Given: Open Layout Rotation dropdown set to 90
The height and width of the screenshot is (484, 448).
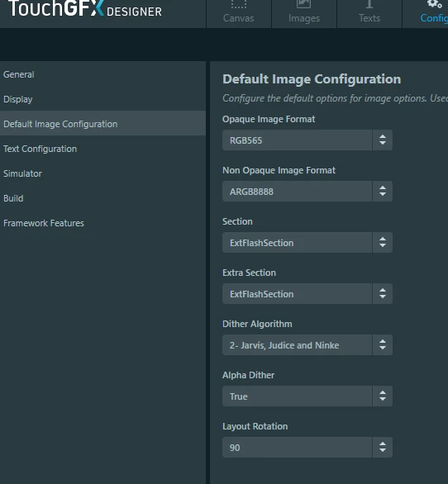Looking at the screenshot, I should click(x=307, y=448).
